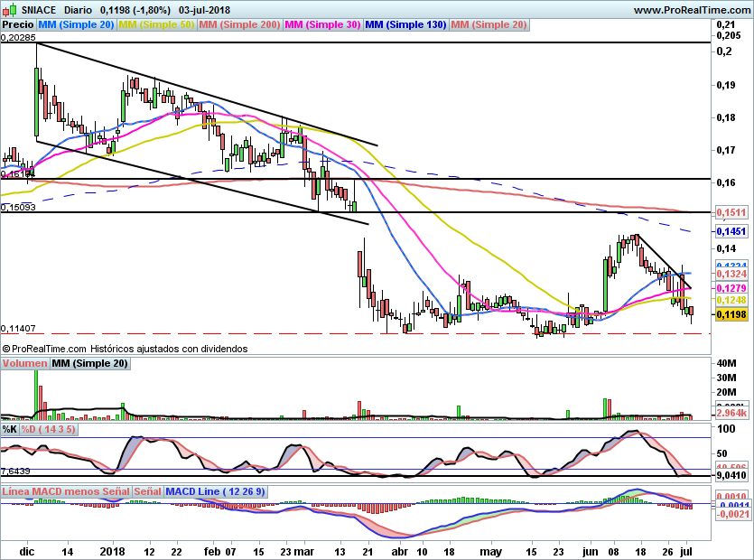754x560 pixels.
Task: Click the blue 0,1451 price axis tag
Action: click(x=731, y=232)
